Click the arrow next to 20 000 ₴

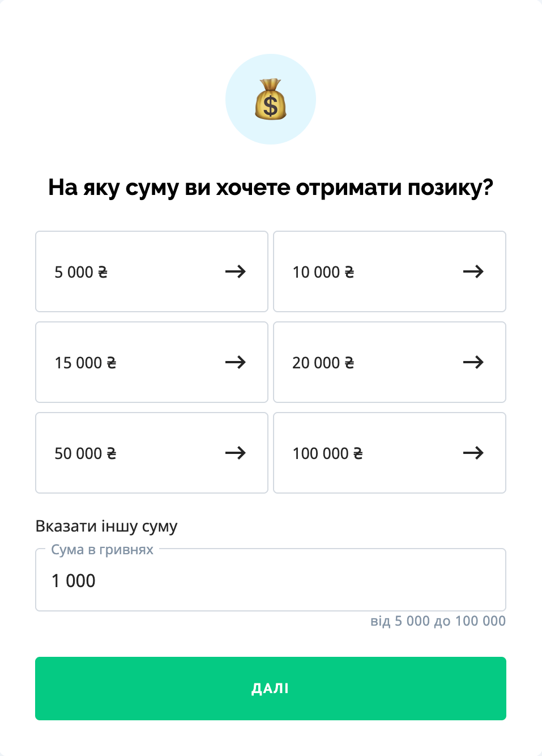473,363
